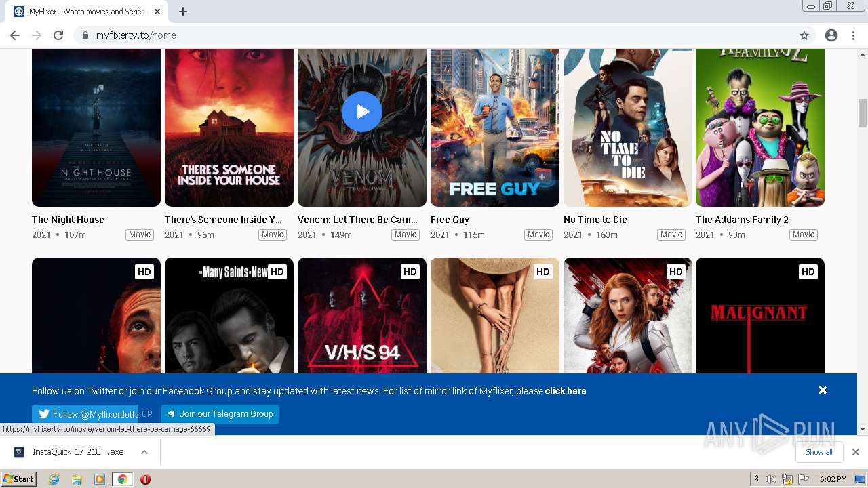Screen dimensions: 868x488
Task: Click Movie tag under Free Guy
Action: [x=538, y=235]
